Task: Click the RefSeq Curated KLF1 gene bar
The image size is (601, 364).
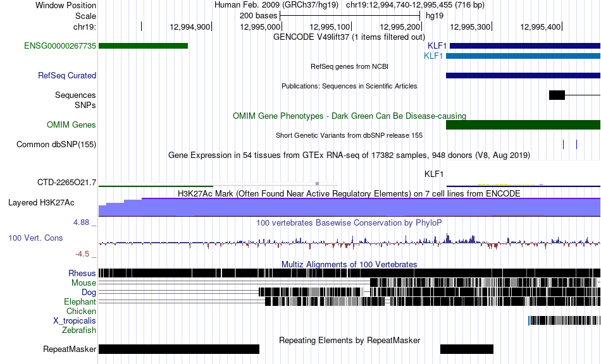Action: point(523,75)
